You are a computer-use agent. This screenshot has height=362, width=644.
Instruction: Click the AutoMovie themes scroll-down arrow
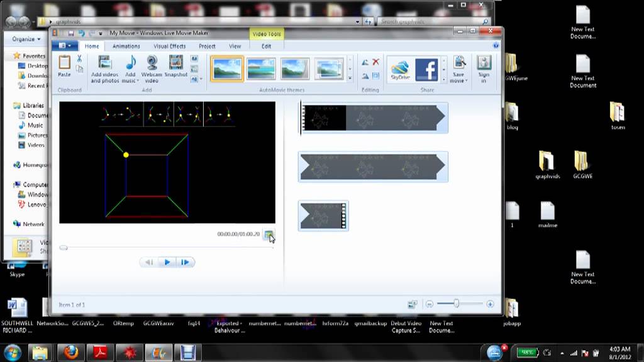pos(350,68)
